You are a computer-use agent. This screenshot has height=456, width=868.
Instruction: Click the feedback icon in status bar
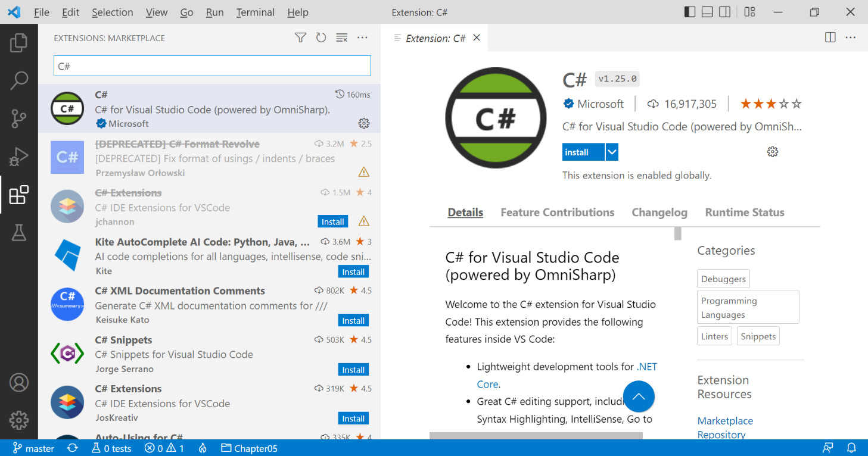[827, 448]
